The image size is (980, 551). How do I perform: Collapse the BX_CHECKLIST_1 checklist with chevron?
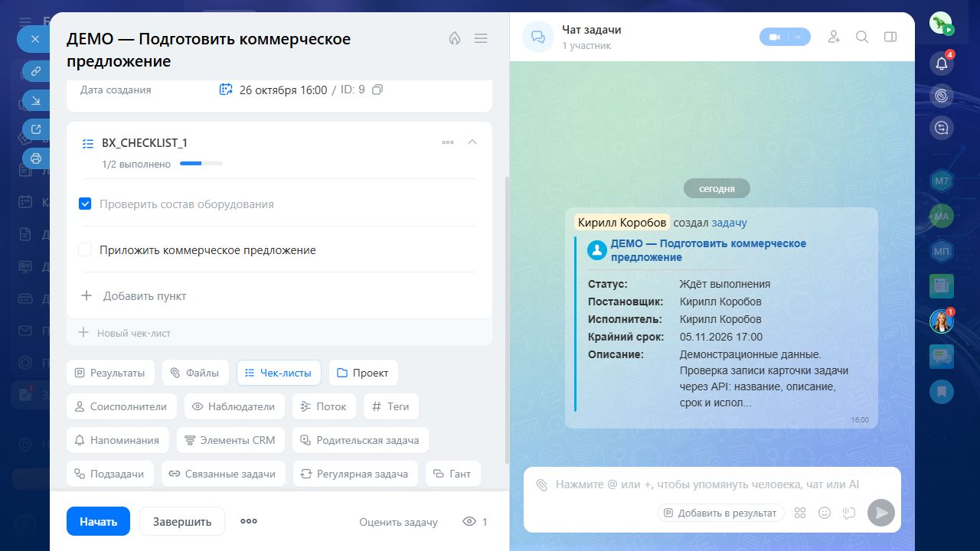pos(472,142)
